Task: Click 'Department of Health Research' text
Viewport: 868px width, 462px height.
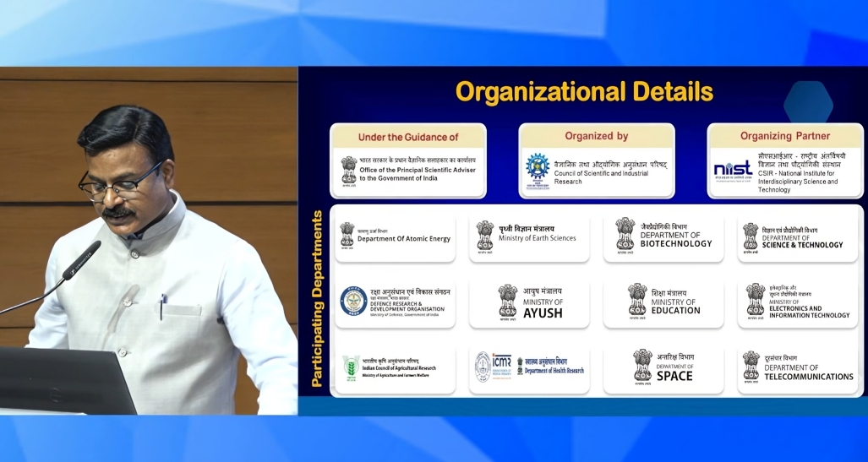Action: pyautogui.click(x=554, y=371)
